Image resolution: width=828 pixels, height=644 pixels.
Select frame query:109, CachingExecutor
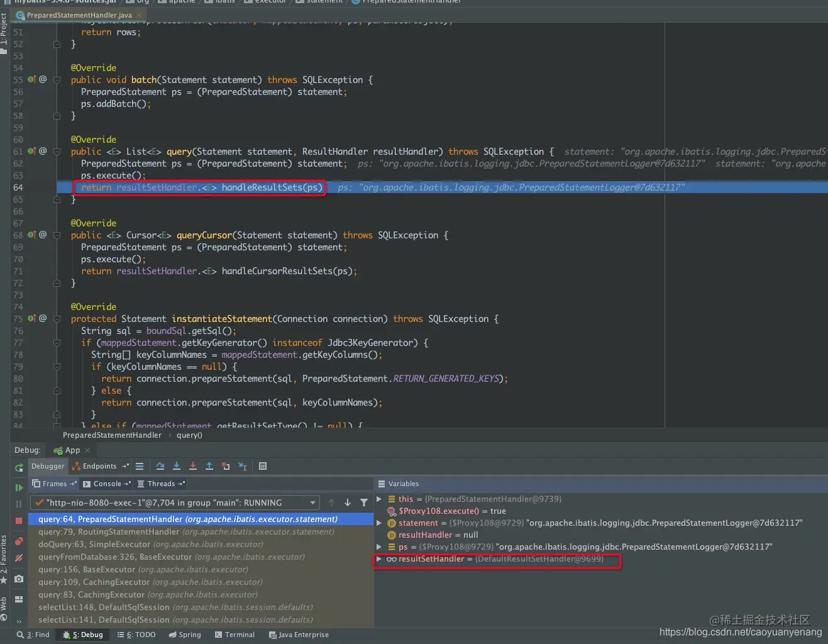pos(201,582)
